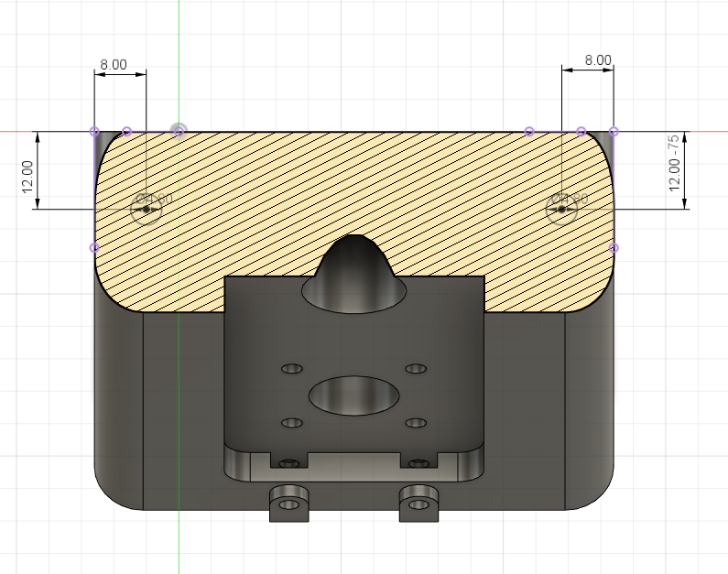This screenshot has height=574, width=728.
Task: Click the right circle's center point
Action: [561, 210]
